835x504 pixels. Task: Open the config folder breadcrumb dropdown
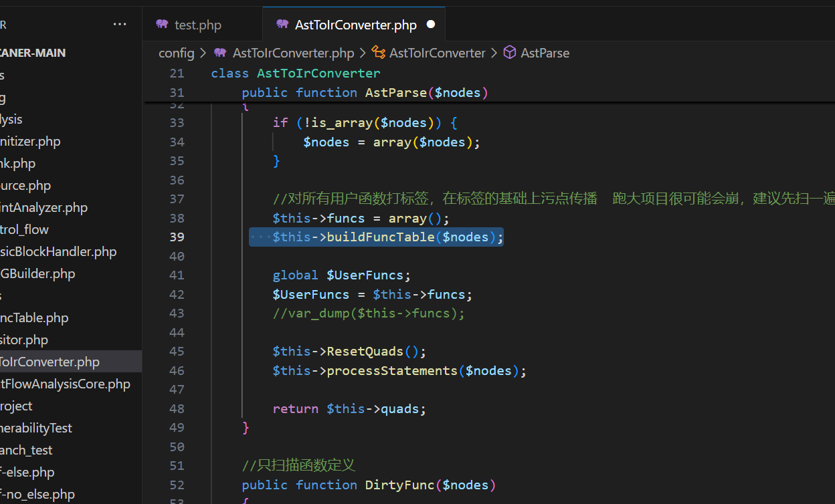pyautogui.click(x=176, y=53)
